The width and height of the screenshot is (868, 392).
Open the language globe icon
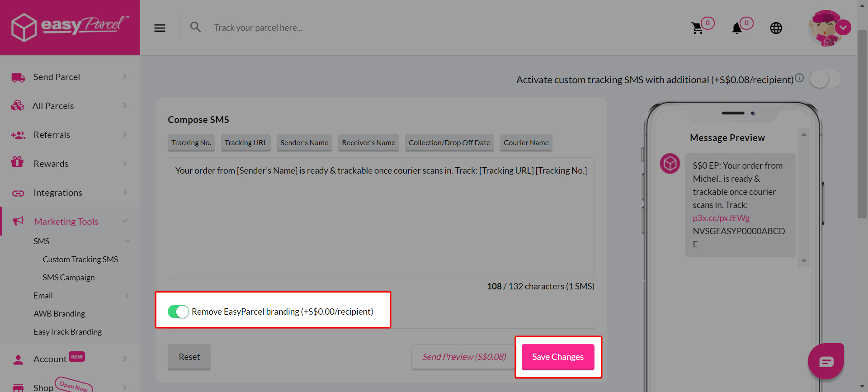pos(776,28)
